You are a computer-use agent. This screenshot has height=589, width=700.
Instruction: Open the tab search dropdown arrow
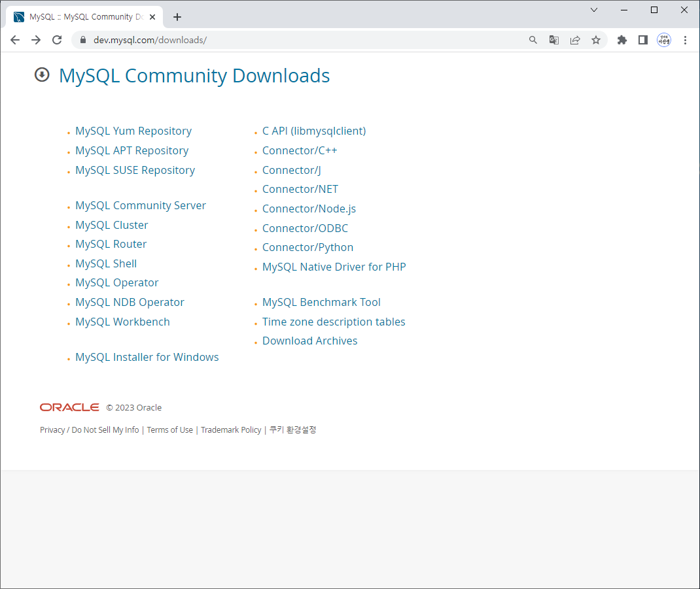[x=594, y=10]
